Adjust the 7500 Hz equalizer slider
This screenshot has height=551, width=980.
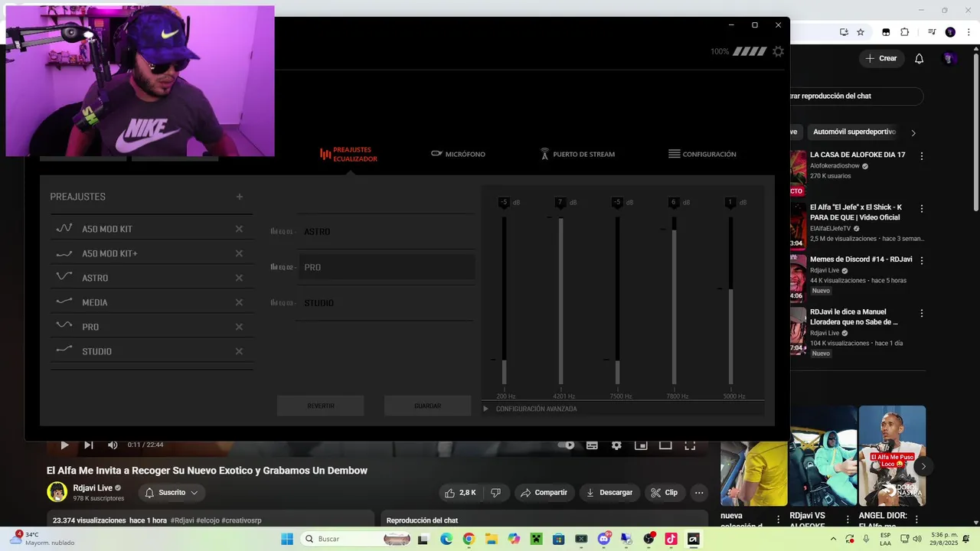pyautogui.click(x=617, y=300)
